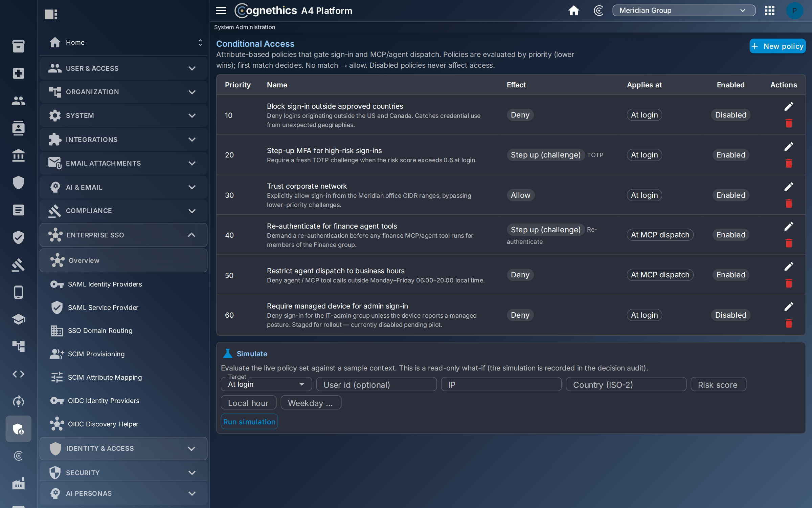Open the apps grid launcher
The image size is (812, 508).
769,10
